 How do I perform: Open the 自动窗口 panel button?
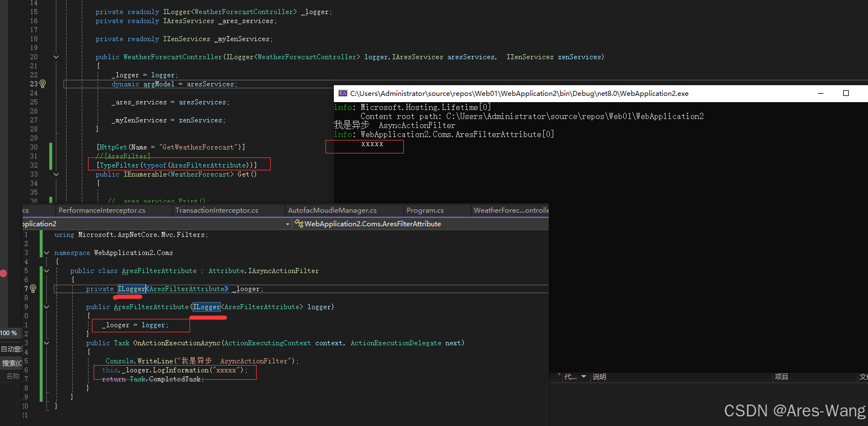click(10, 349)
